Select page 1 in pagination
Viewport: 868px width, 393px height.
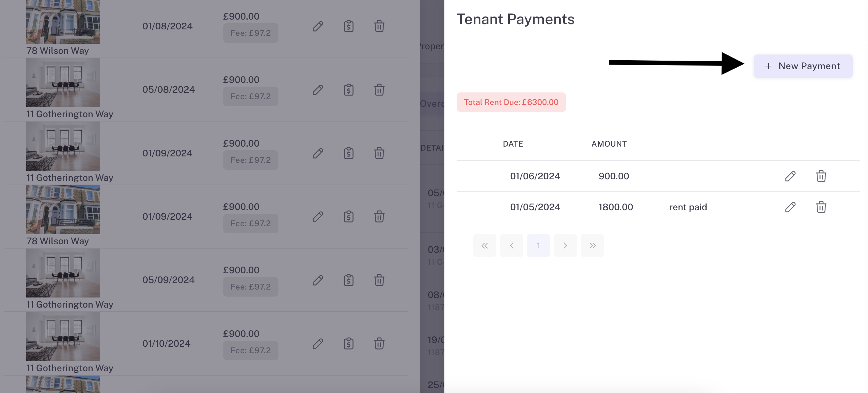pyautogui.click(x=538, y=245)
